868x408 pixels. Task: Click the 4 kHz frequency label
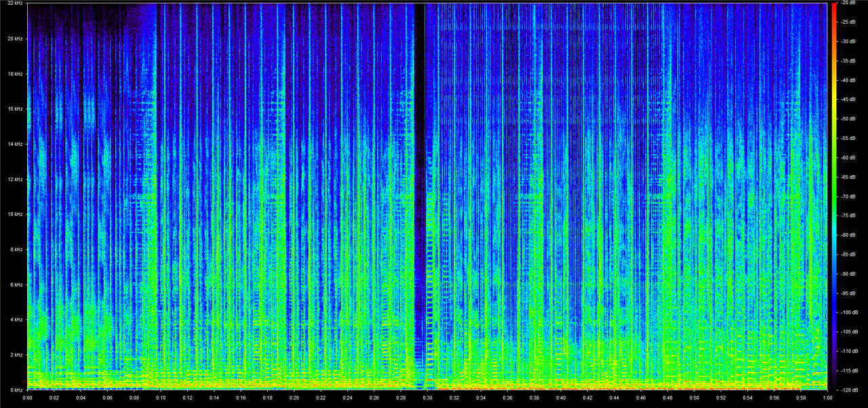[16, 320]
